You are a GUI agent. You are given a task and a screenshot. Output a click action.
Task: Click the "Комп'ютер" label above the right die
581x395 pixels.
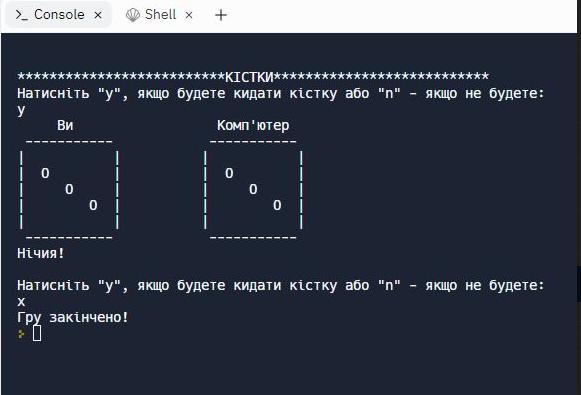click(253, 125)
